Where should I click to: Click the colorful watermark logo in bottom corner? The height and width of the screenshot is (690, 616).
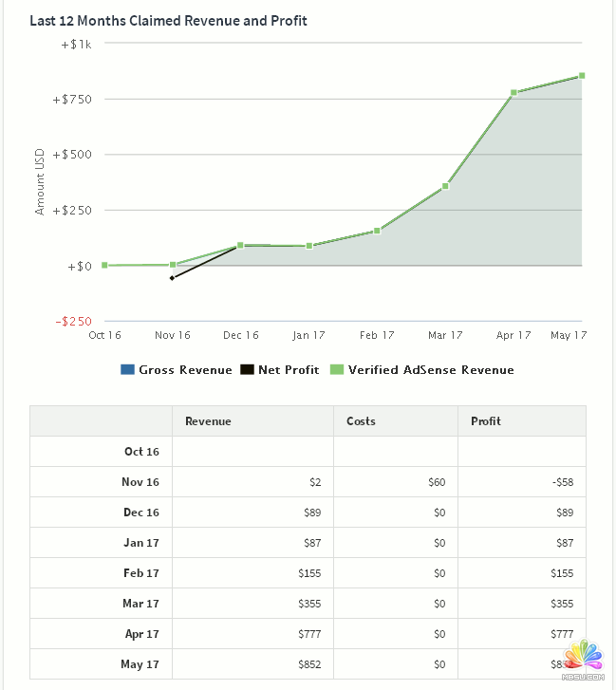click(584, 661)
